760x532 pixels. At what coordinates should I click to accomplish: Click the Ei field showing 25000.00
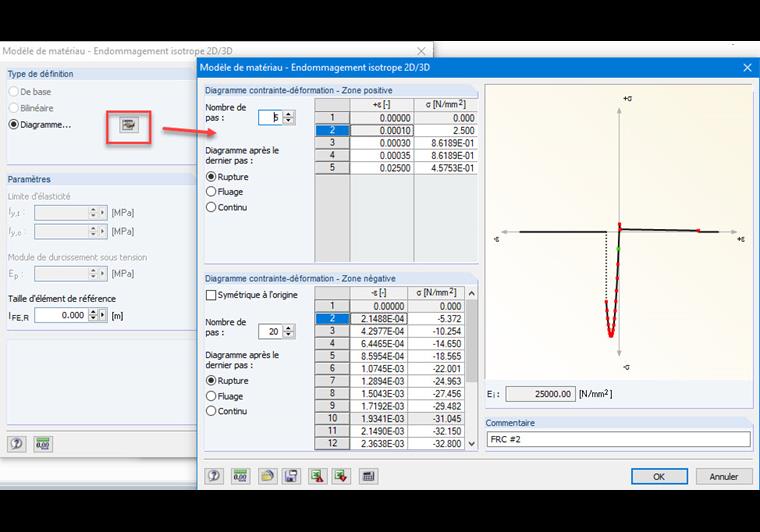pyautogui.click(x=540, y=394)
